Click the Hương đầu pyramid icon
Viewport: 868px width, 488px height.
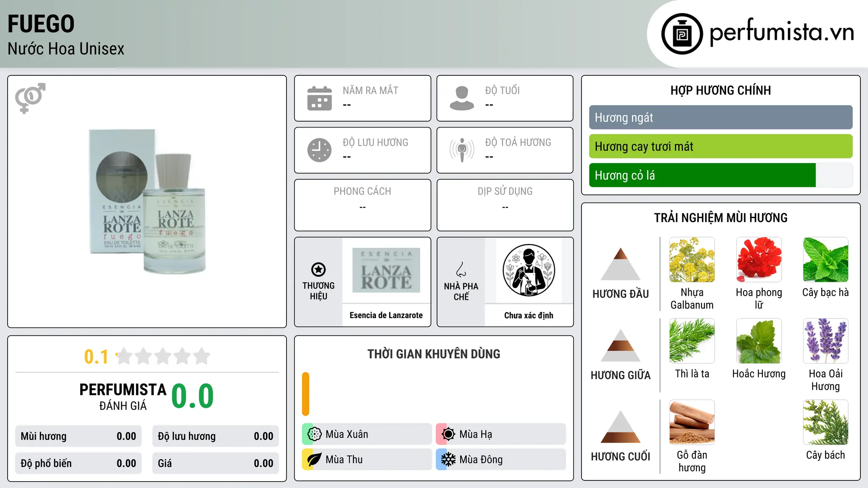[x=620, y=264]
